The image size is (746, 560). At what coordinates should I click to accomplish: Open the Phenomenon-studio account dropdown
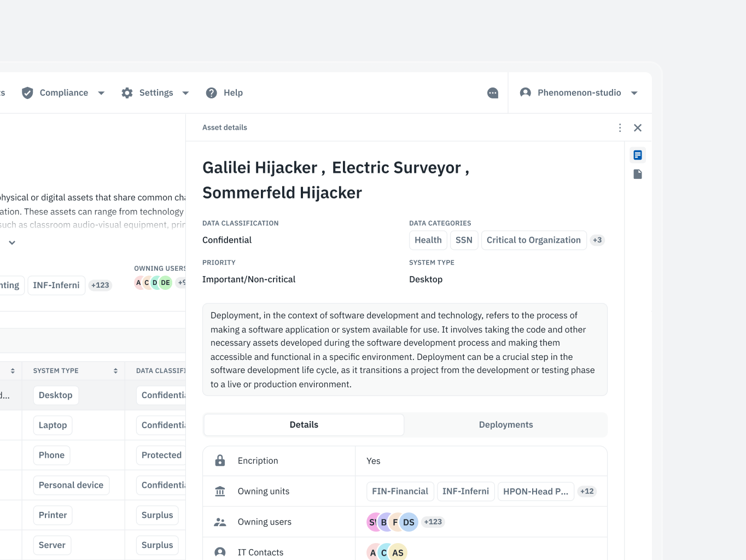pos(634,94)
